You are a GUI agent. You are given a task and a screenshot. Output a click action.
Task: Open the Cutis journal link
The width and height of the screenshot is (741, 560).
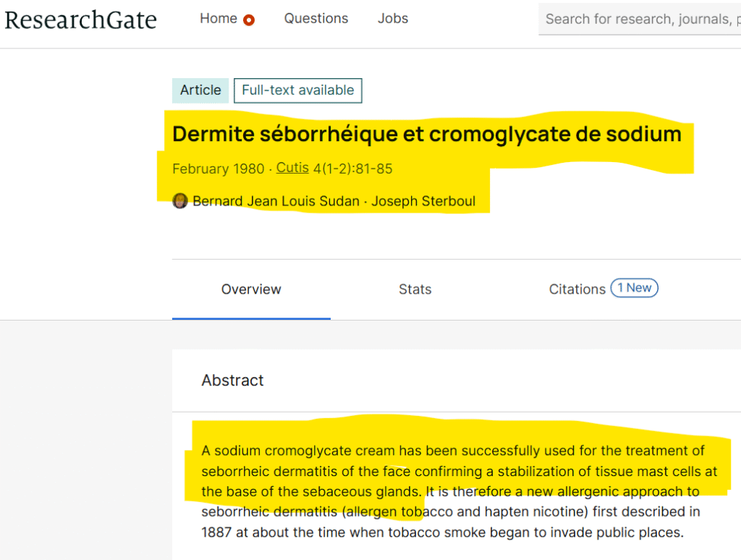point(292,168)
